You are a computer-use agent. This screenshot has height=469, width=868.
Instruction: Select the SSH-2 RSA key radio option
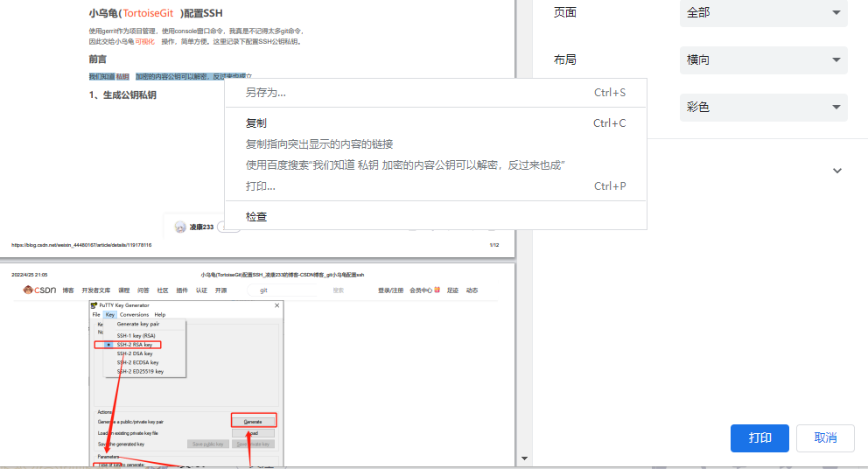click(108, 345)
